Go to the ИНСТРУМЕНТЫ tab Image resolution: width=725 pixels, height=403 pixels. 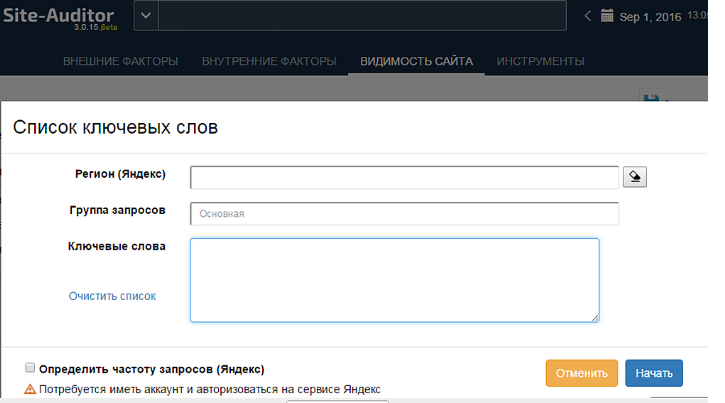coord(540,62)
